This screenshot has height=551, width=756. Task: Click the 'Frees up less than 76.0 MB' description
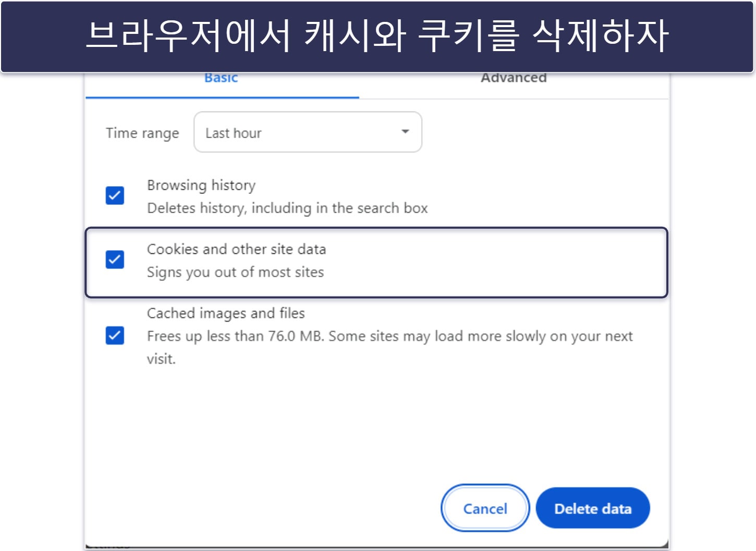(x=389, y=347)
